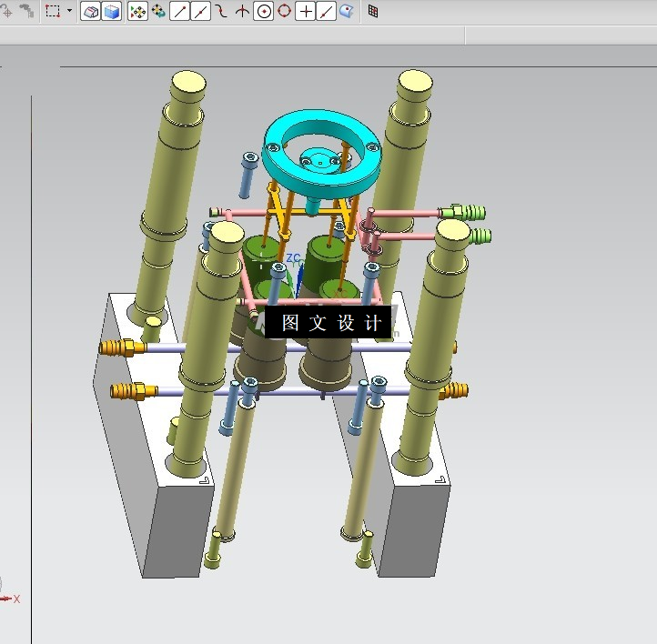Click the snap points enable icon

(x=137, y=12)
